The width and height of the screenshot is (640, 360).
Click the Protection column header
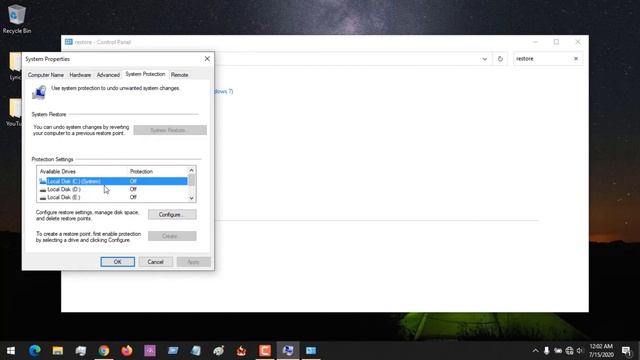pyautogui.click(x=158, y=171)
